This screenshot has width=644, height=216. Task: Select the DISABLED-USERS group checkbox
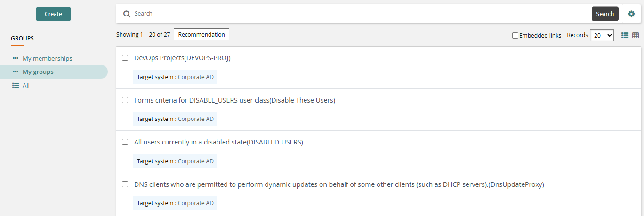pyautogui.click(x=125, y=142)
